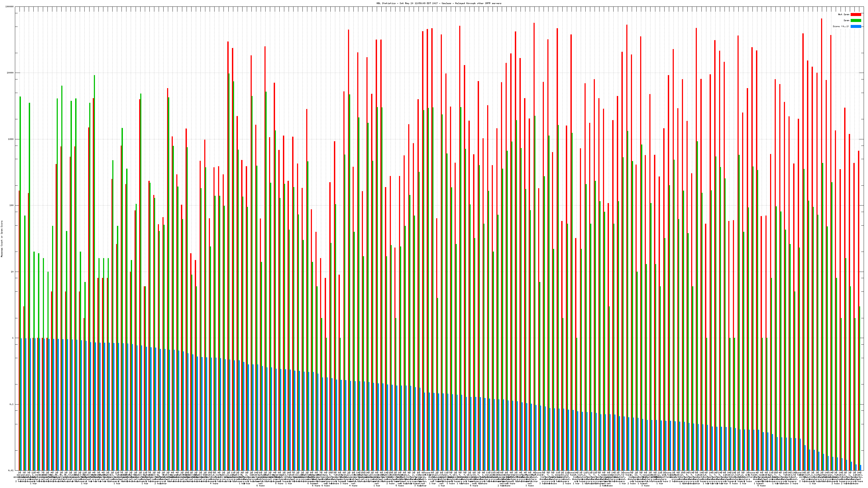
Task: Click the 100000 y-axis tick label
Action: coord(10,7)
